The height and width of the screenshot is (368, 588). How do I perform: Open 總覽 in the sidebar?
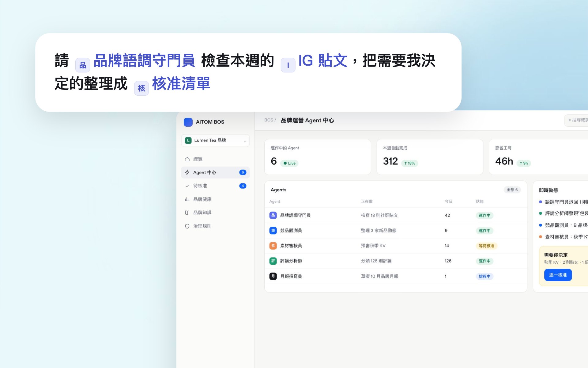(x=215, y=159)
